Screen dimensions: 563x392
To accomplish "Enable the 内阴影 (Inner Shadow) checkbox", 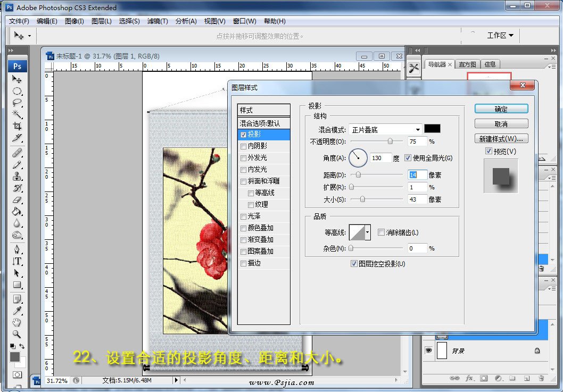I will tap(243, 146).
